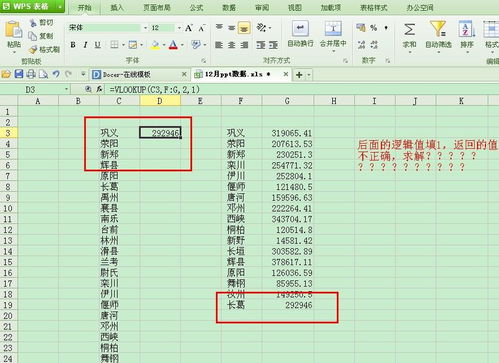
Task: Click the fill color bucket icon
Action: coord(155,45)
